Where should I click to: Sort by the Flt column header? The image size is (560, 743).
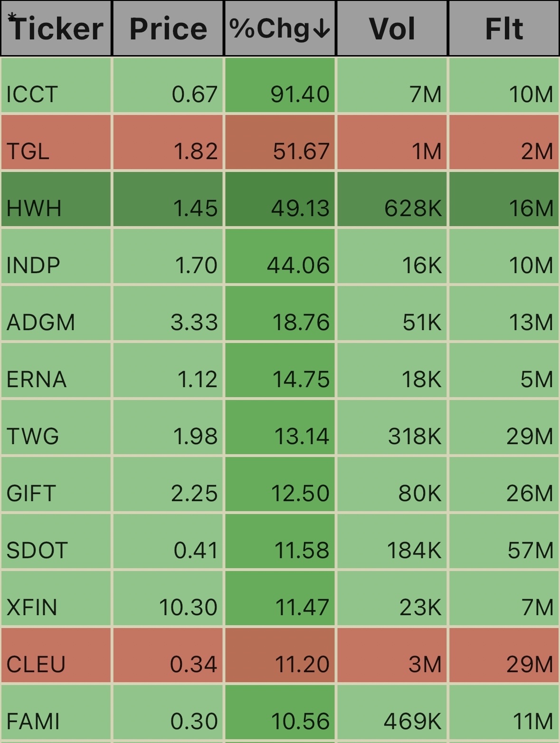pyautogui.click(x=504, y=28)
